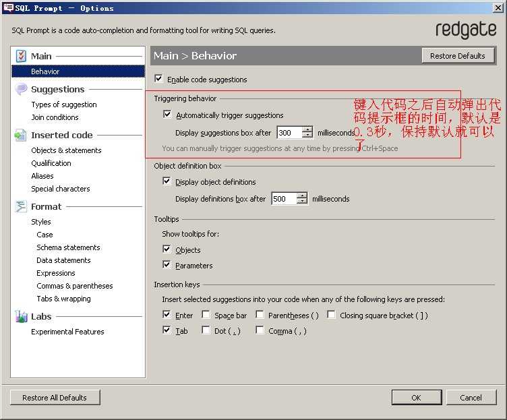Click the Suggestions section header

(57, 89)
